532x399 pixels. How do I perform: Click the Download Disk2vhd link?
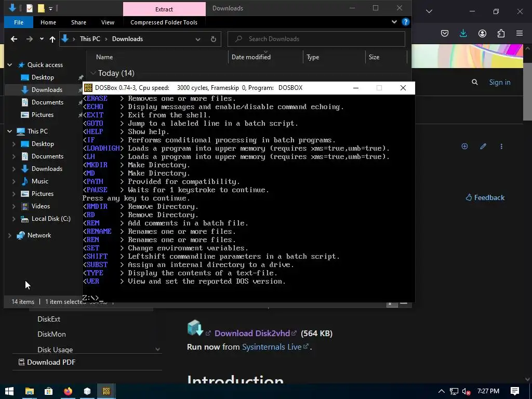pos(252,334)
